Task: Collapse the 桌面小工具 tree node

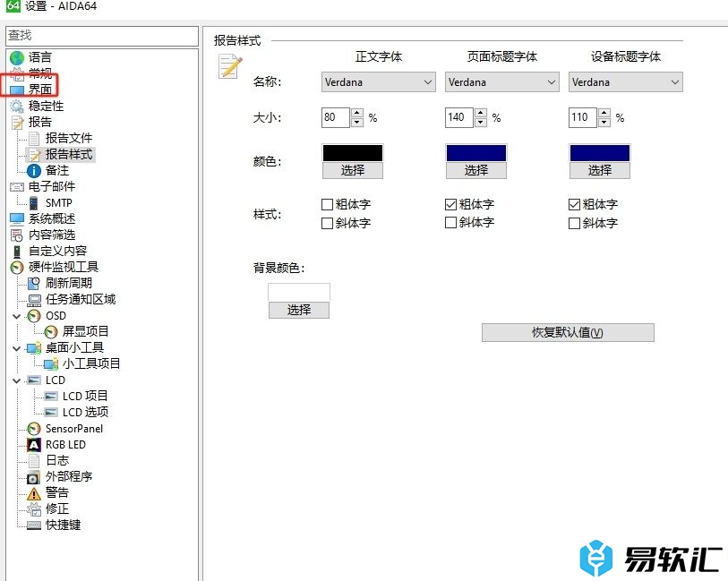Action: (x=17, y=348)
